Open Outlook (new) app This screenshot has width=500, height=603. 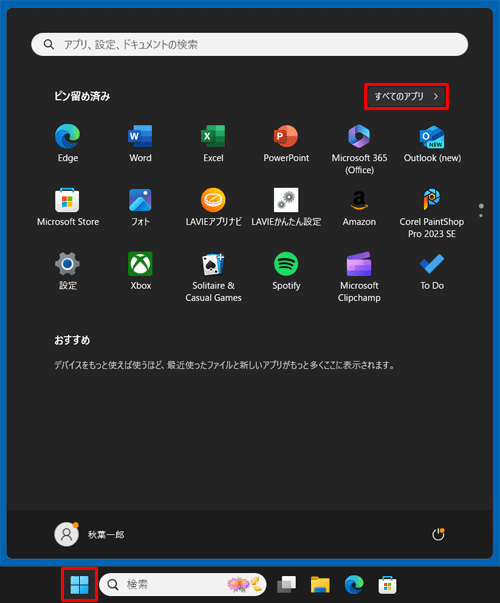432,143
